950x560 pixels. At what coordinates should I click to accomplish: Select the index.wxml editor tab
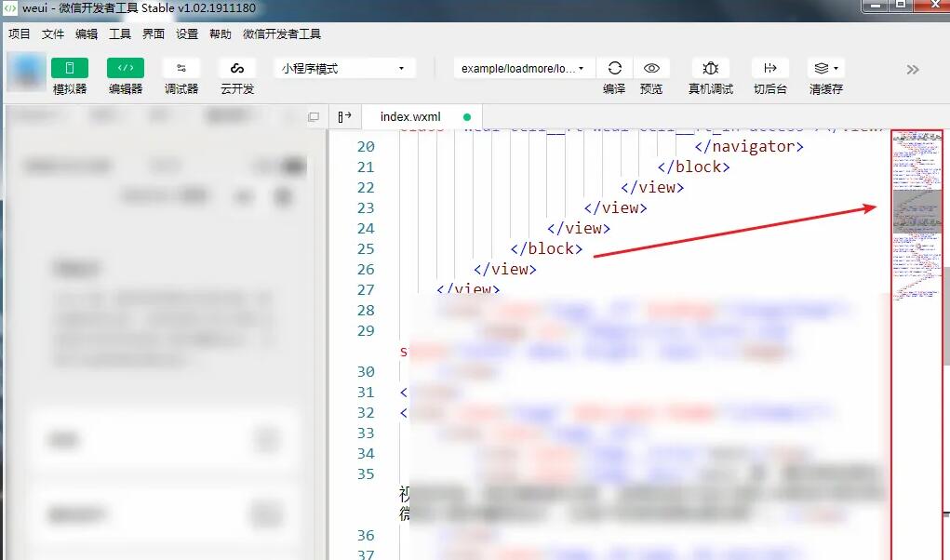(x=421, y=117)
